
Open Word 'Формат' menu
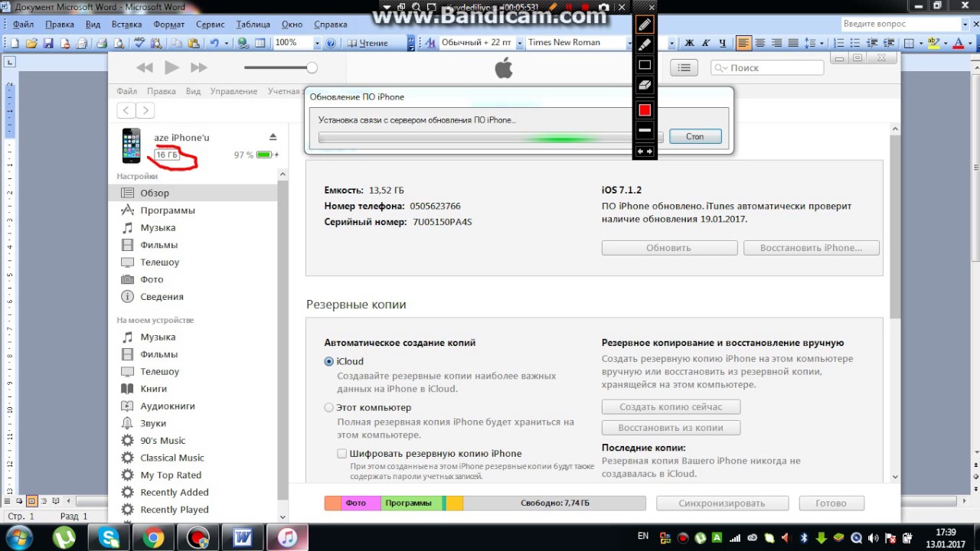pyautogui.click(x=169, y=24)
